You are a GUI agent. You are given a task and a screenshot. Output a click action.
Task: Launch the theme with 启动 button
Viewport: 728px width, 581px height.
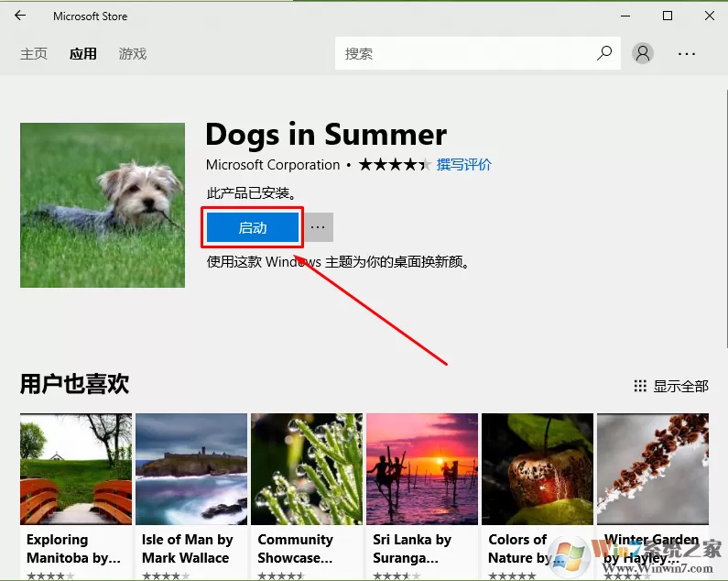(253, 227)
